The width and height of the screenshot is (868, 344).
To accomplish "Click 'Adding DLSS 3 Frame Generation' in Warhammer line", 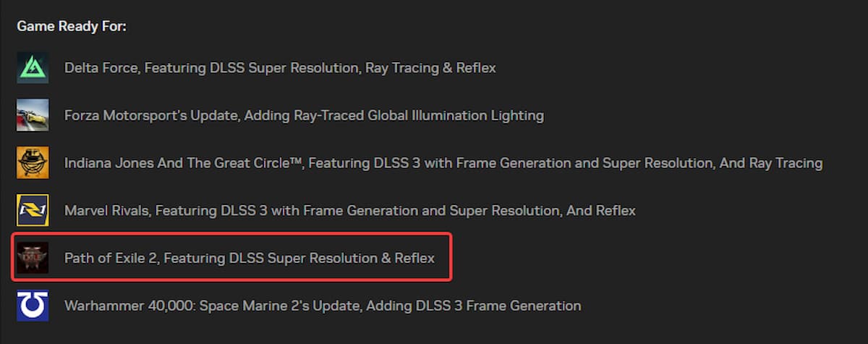I will point(473,306).
